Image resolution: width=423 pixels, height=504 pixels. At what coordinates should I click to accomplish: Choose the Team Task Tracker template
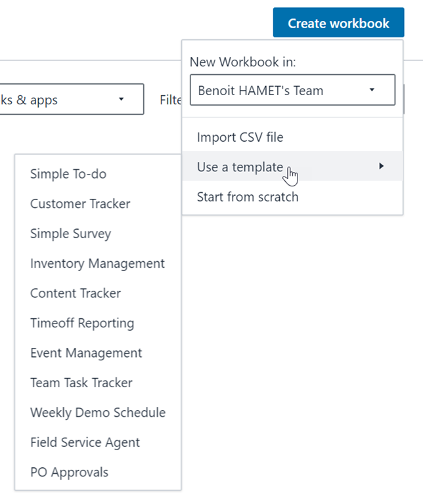coord(81,383)
